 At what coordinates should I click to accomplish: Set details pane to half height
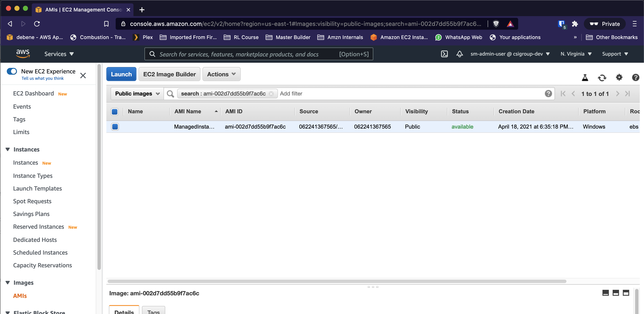pos(616,293)
